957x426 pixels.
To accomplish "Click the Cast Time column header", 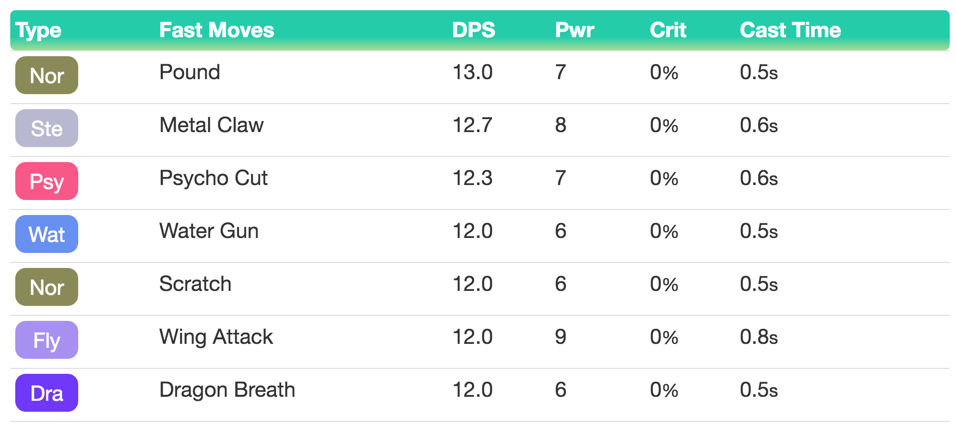I will pos(790,30).
